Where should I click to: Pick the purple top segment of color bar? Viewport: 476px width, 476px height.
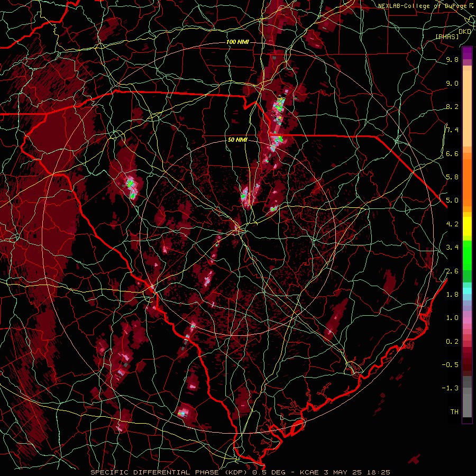[467, 53]
